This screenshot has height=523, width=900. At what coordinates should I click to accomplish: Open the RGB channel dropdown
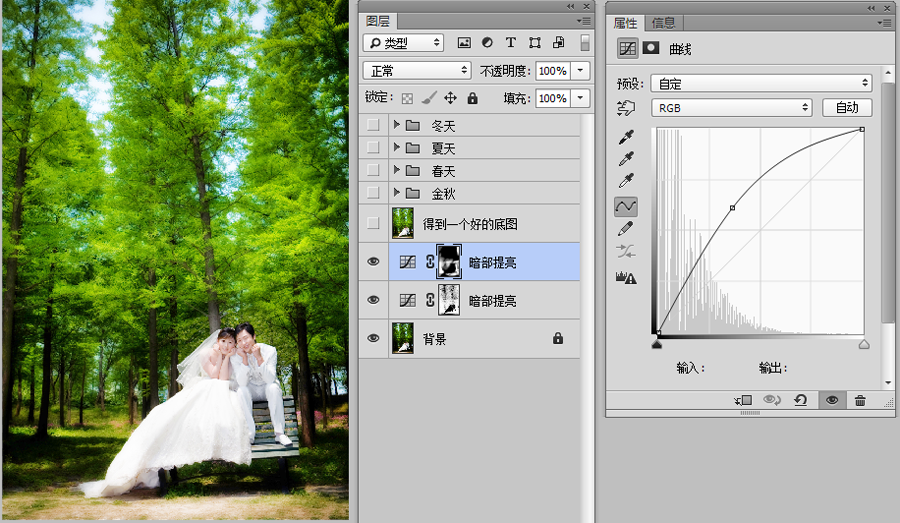[731, 108]
